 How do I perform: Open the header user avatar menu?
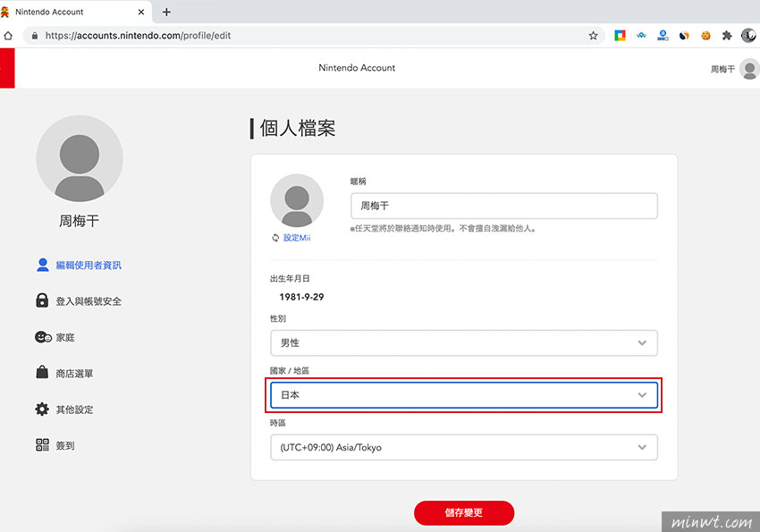(x=749, y=69)
